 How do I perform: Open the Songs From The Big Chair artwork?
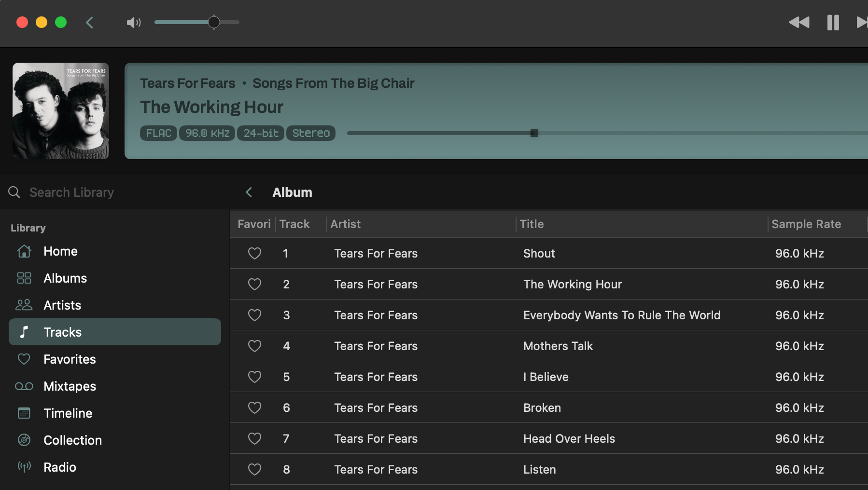[61, 111]
